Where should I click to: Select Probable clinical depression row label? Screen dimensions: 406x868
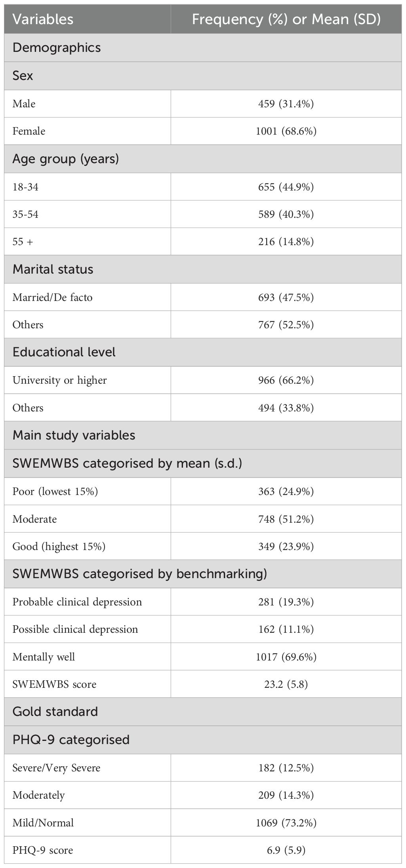coord(77,602)
